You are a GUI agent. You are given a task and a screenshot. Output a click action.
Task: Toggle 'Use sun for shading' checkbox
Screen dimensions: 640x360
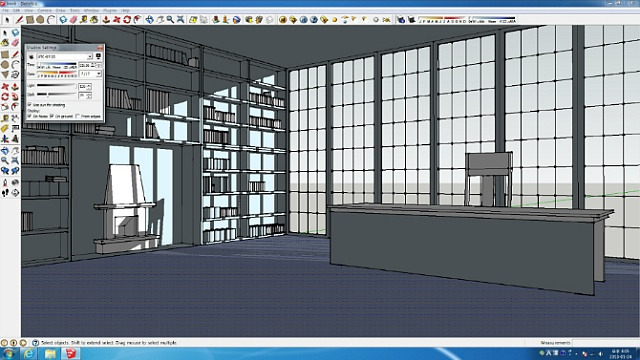[x=29, y=105]
